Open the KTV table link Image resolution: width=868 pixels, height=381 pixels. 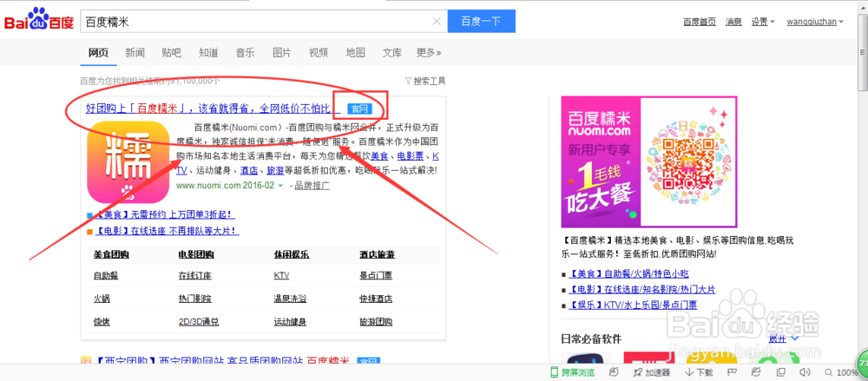[281, 275]
